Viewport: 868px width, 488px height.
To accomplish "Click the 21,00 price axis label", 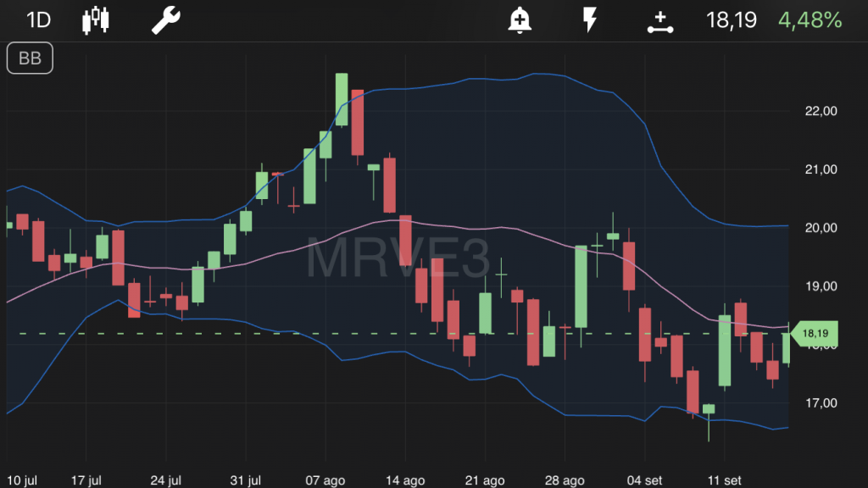I will (x=821, y=169).
